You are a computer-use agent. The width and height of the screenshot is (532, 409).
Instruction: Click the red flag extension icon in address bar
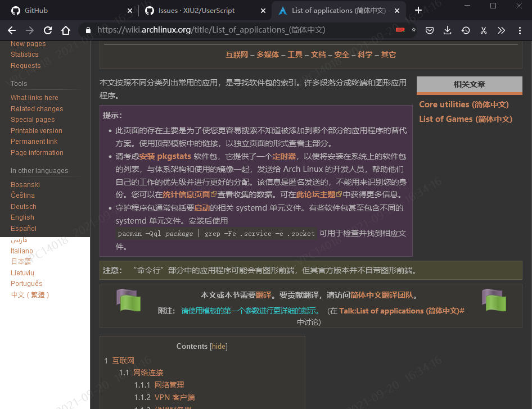point(400,30)
